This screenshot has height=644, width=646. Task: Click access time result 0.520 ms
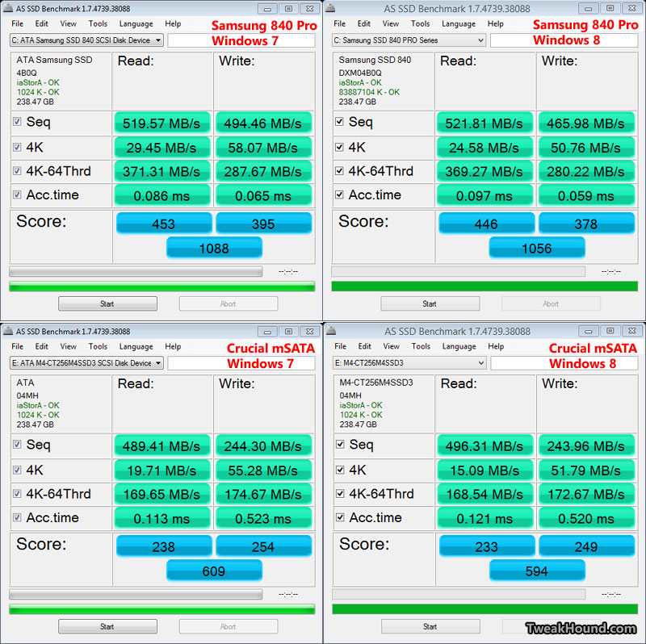click(586, 518)
